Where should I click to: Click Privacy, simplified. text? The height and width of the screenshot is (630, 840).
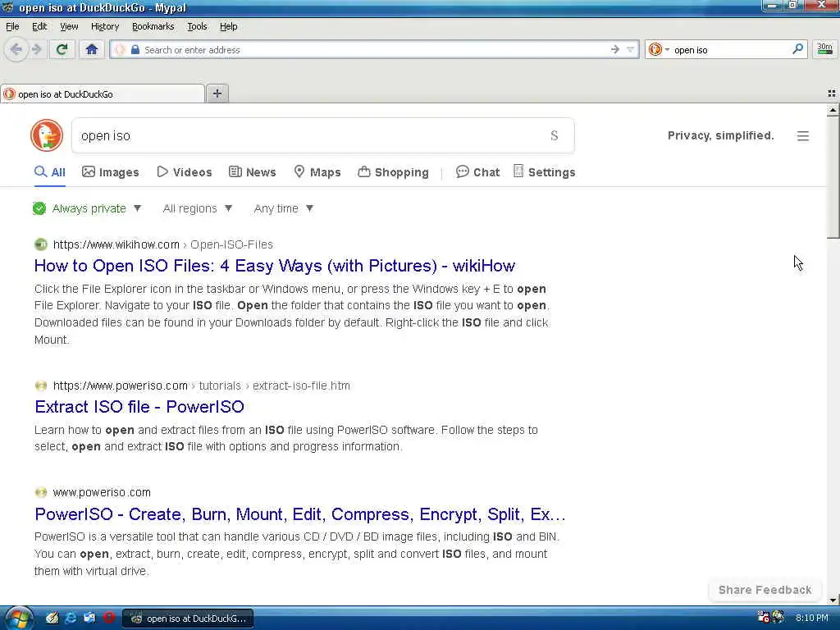click(x=720, y=135)
